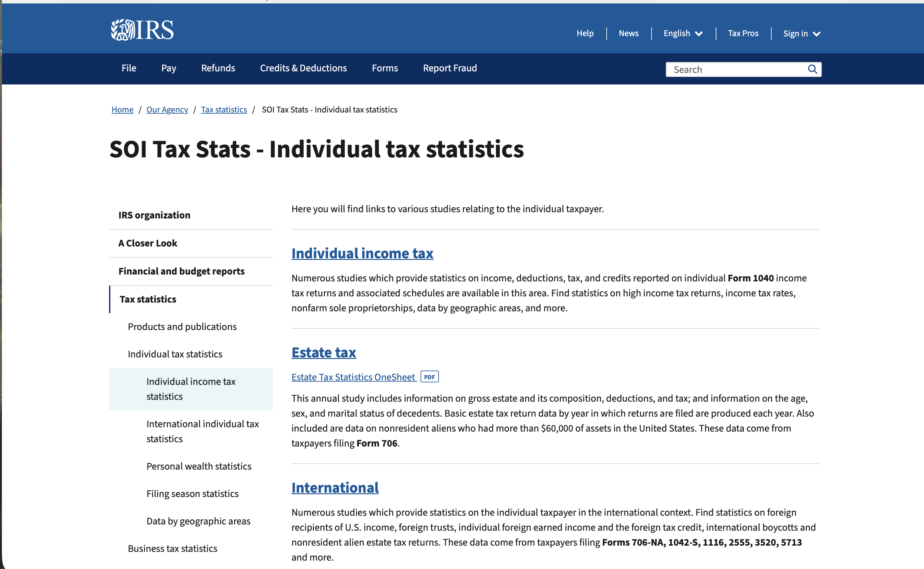Click the search magnifier icon
The image size is (924, 569).
click(812, 69)
